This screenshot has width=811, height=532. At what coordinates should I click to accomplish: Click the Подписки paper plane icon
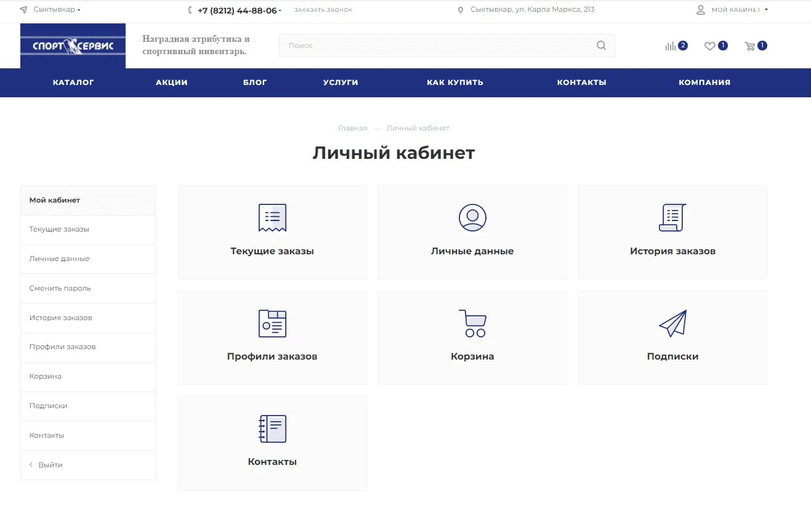672,323
